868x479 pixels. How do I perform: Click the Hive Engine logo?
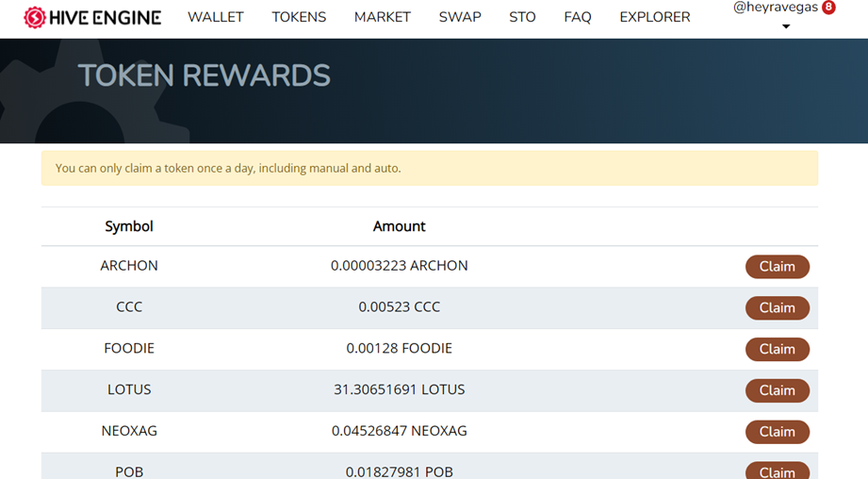coord(92,17)
